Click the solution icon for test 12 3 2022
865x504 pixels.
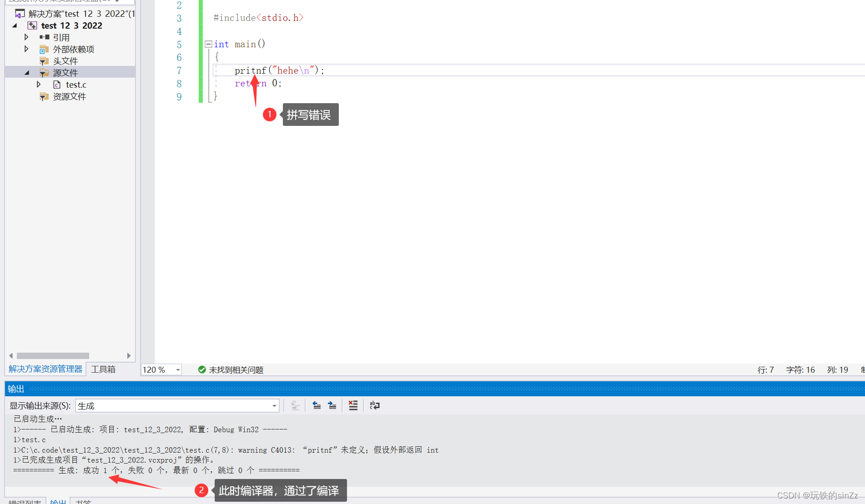20,14
